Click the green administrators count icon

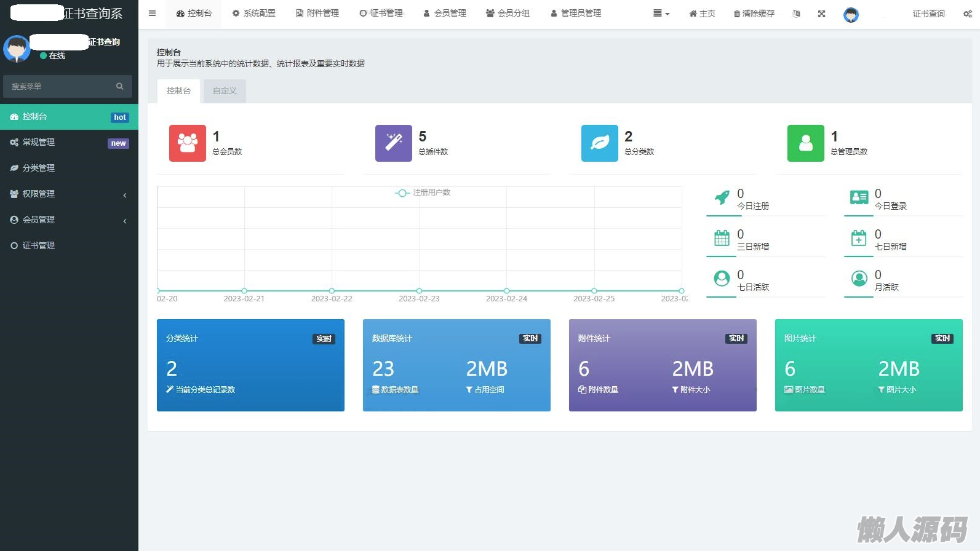(x=805, y=143)
